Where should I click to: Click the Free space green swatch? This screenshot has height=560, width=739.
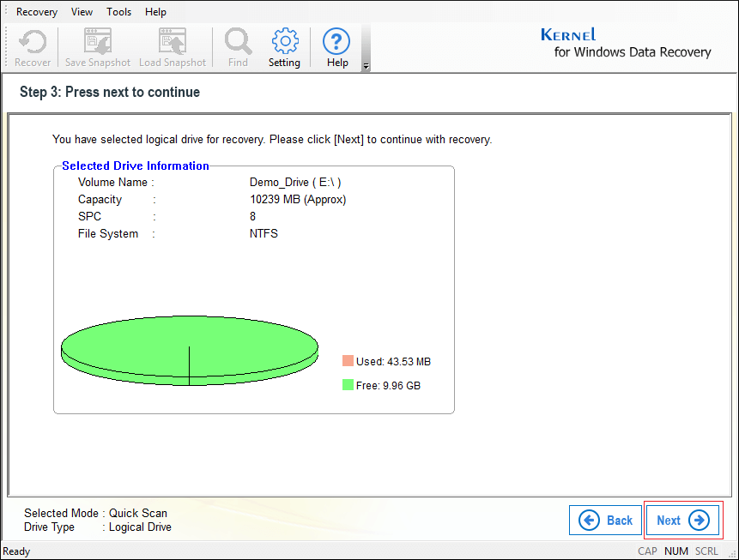click(348, 385)
